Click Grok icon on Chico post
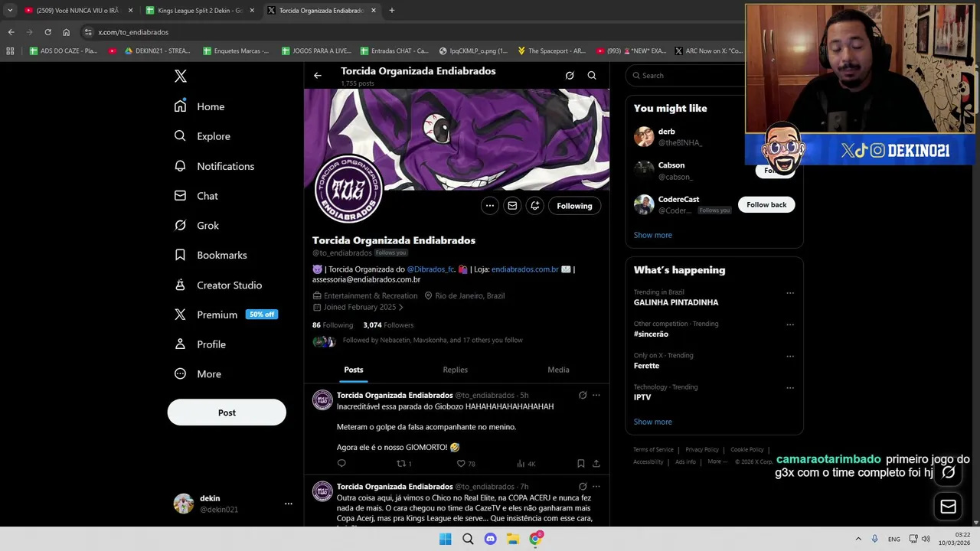 tap(583, 487)
